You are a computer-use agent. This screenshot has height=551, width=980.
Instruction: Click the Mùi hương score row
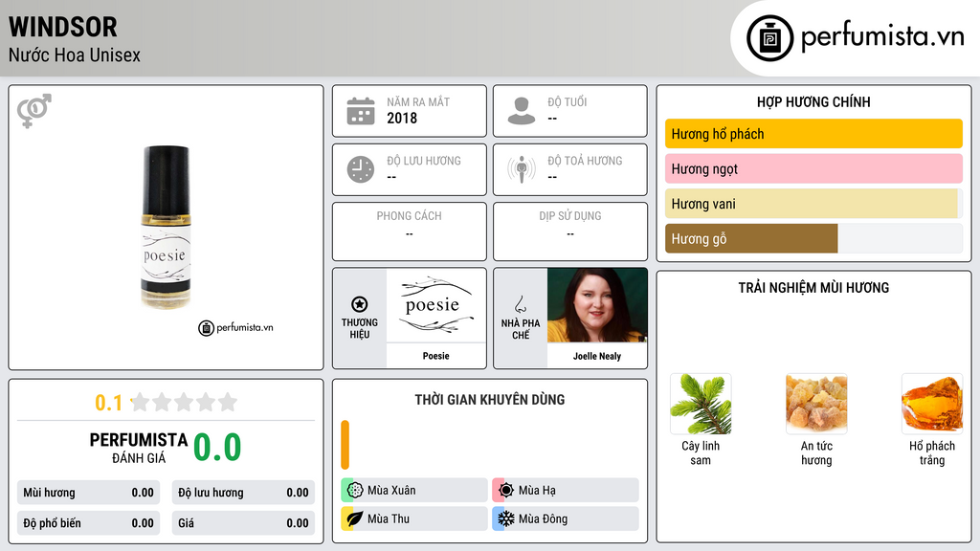pos(88,493)
